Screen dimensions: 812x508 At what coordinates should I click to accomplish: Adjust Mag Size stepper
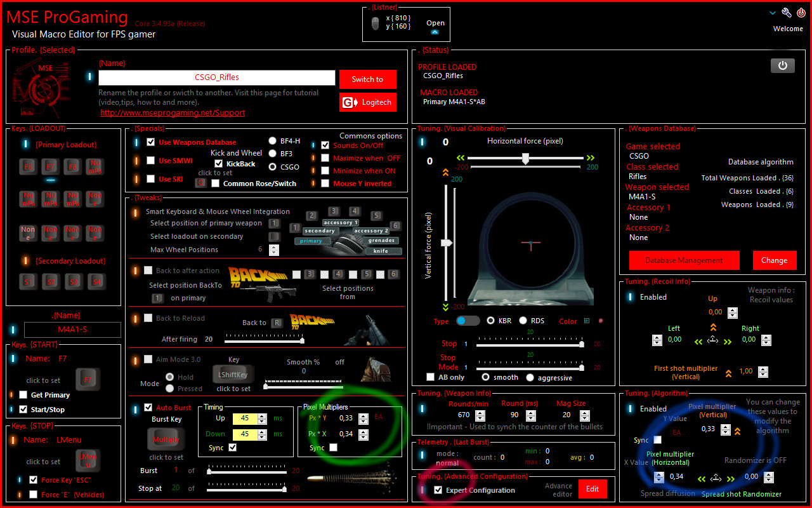pyautogui.click(x=586, y=415)
